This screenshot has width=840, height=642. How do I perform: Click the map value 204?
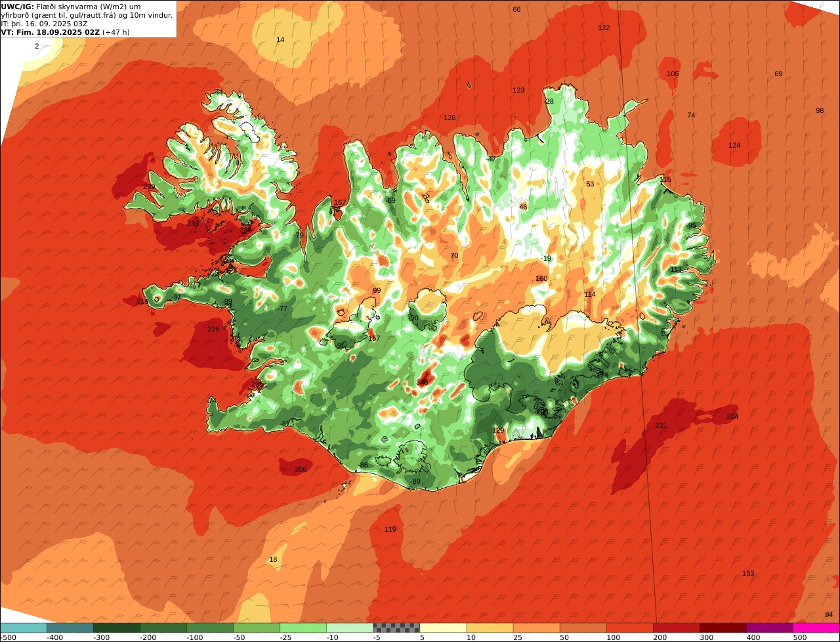[x=732, y=416]
